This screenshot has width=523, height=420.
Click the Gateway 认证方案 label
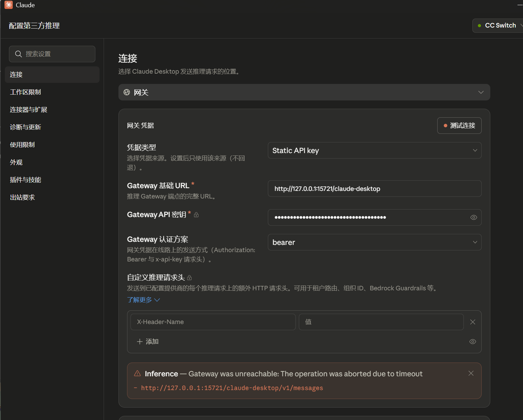pos(158,239)
